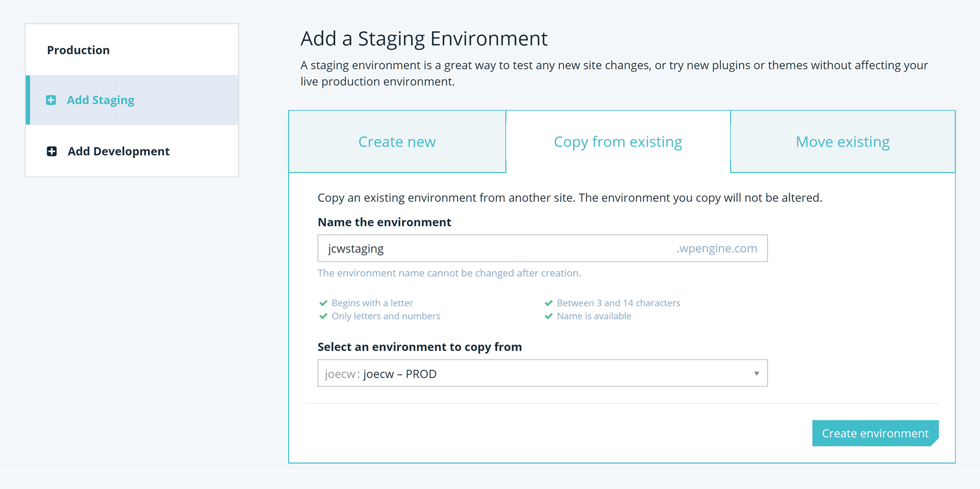Viewport: 980px width, 489px height.
Task: Click the Only letters and numbers text
Action: click(386, 316)
